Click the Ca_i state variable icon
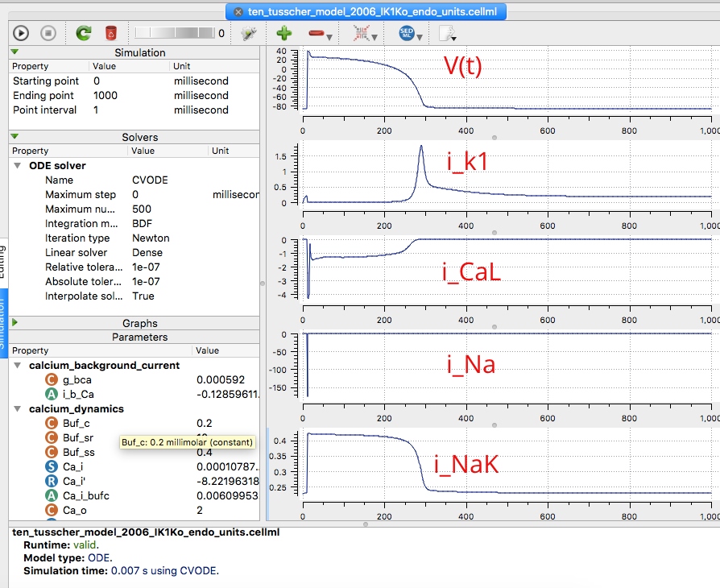The height and width of the screenshot is (588, 720). point(52,466)
